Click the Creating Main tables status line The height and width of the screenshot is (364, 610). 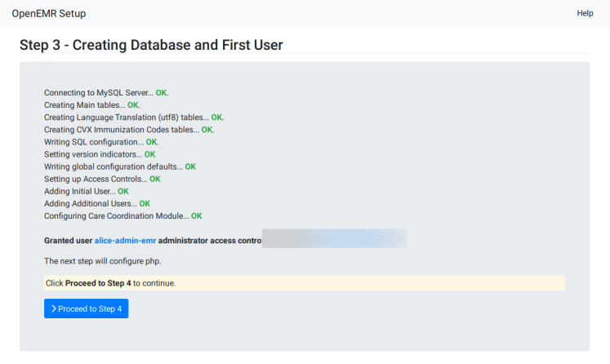[x=91, y=105]
